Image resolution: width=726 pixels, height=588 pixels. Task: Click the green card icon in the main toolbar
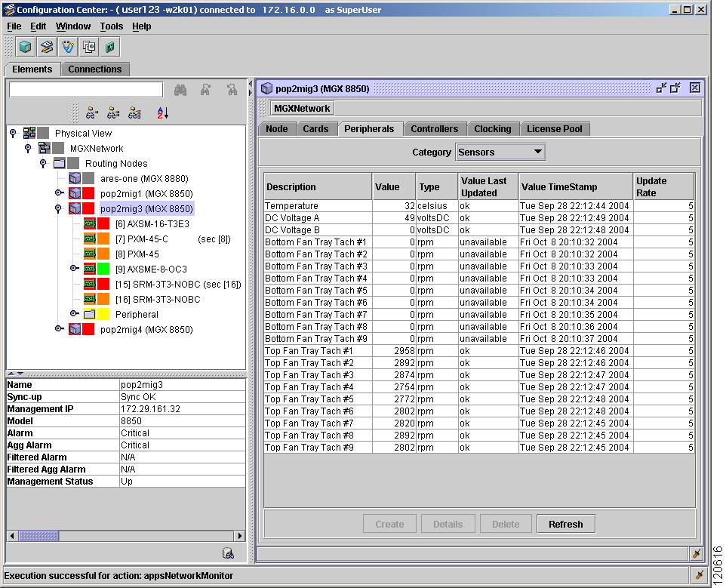(110, 47)
